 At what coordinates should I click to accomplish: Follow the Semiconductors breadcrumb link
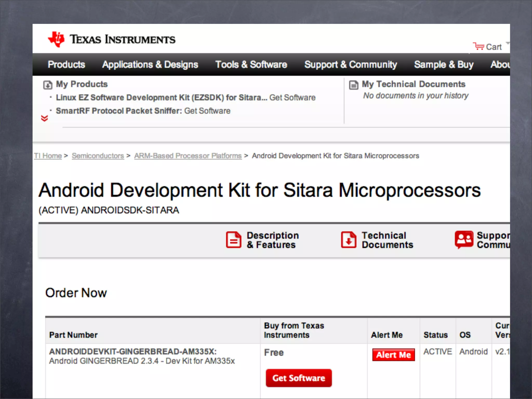click(98, 156)
